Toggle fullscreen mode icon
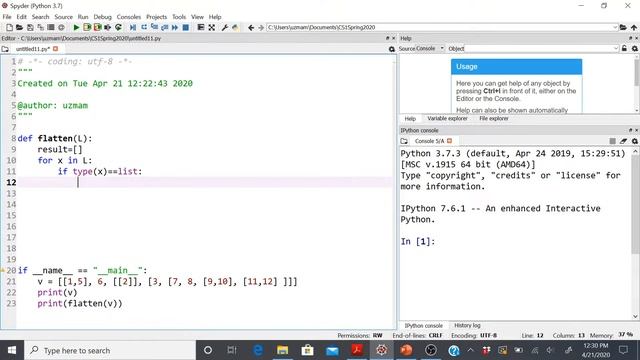Screen dimensions: 640x360 (211, 27)
